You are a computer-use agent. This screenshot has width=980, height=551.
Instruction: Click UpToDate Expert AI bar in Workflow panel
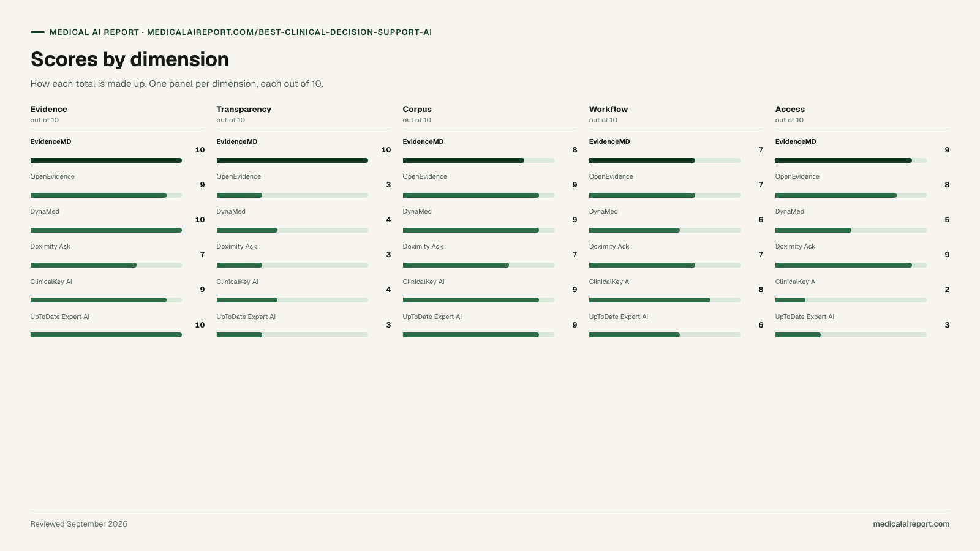(x=665, y=335)
